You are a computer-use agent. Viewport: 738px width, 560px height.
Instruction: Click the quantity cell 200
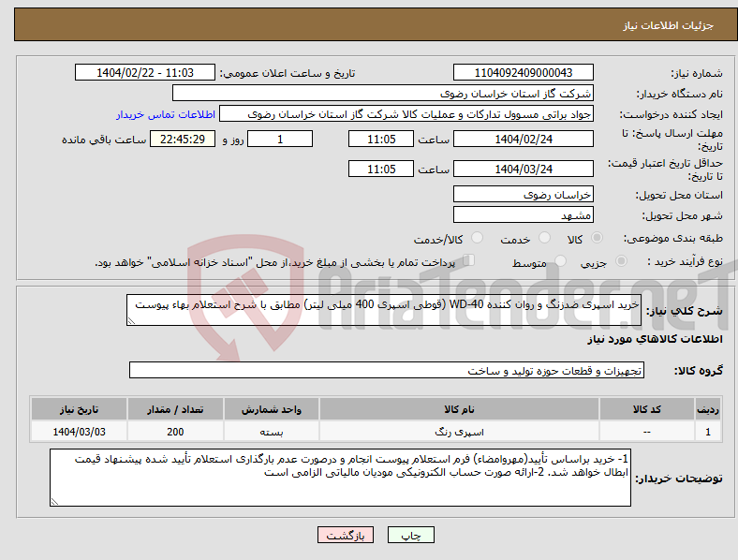[x=175, y=432]
